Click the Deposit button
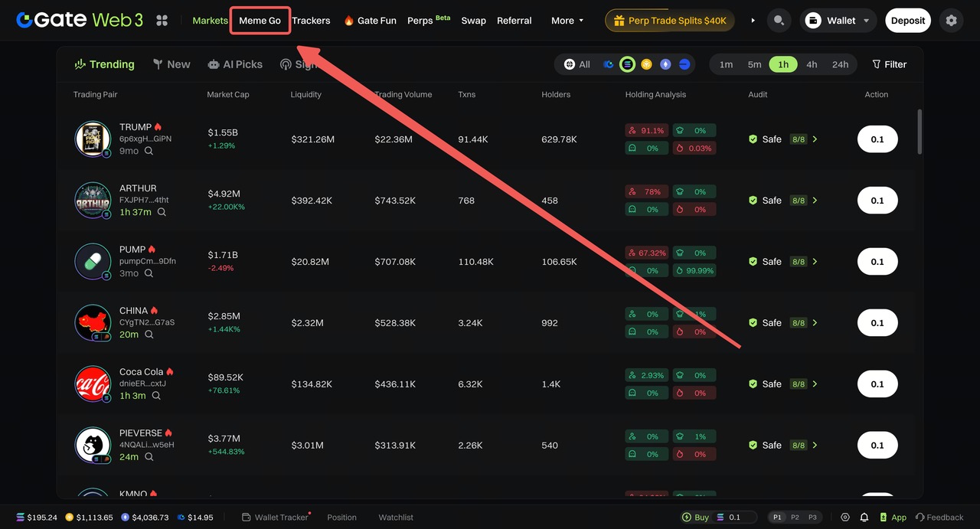980x529 pixels. click(908, 21)
